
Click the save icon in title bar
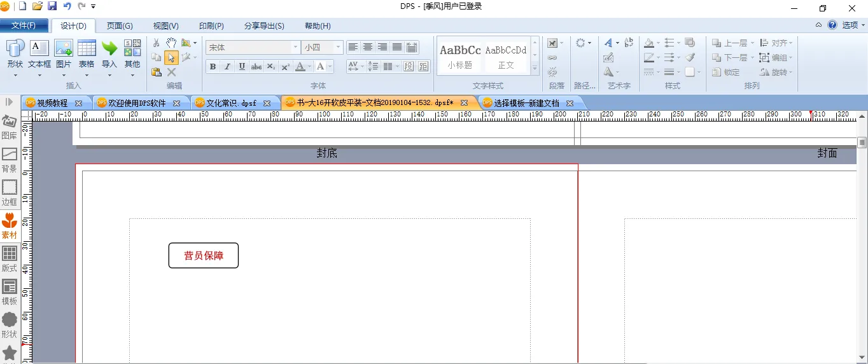(x=52, y=6)
